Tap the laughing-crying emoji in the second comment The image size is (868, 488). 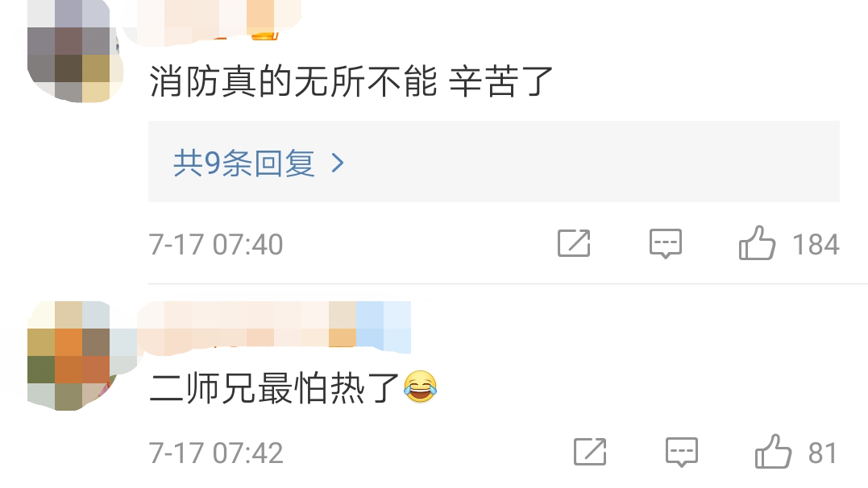[x=420, y=387]
